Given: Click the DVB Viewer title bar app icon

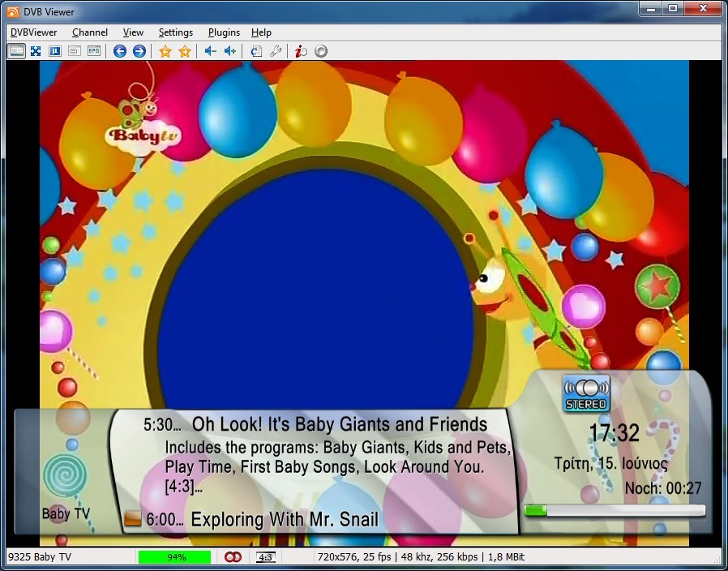Looking at the screenshot, I should pos(13,11).
